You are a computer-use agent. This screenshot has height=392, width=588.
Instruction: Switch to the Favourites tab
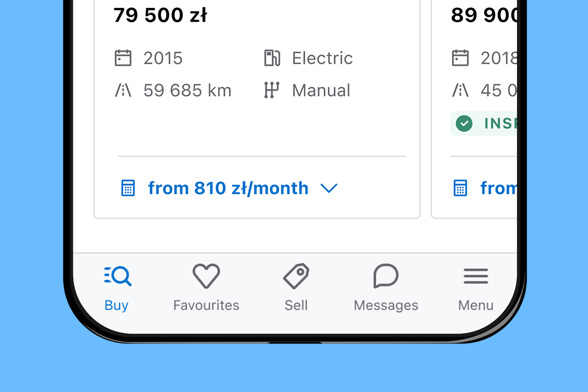point(206,289)
